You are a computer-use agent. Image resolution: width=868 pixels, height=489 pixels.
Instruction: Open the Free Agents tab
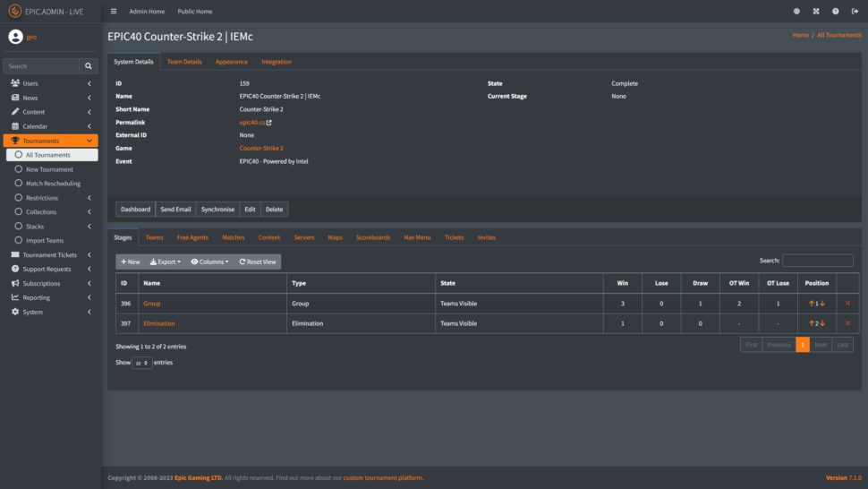click(x=192, y=237)
